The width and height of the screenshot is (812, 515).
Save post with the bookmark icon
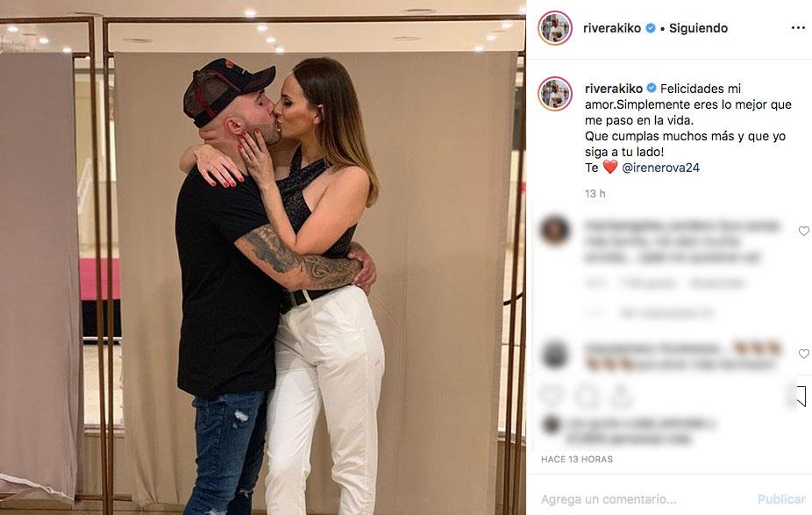tap(800, 397)
